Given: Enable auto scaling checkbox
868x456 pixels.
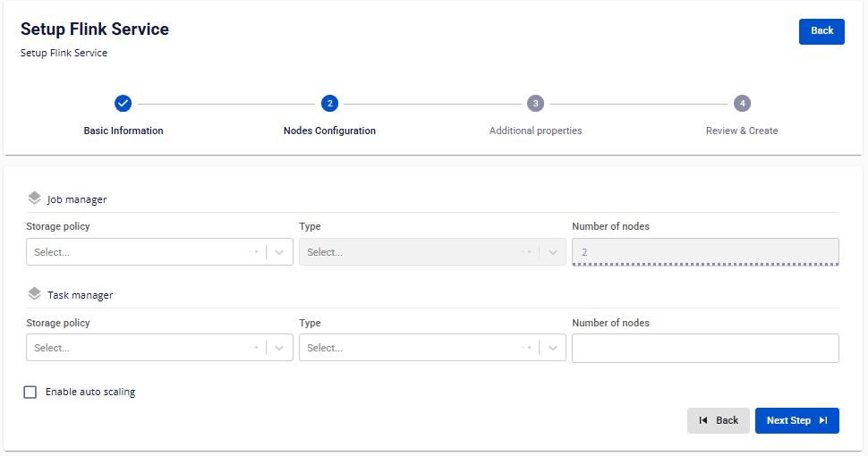Looking at the screenshot, I should [30, 393].
